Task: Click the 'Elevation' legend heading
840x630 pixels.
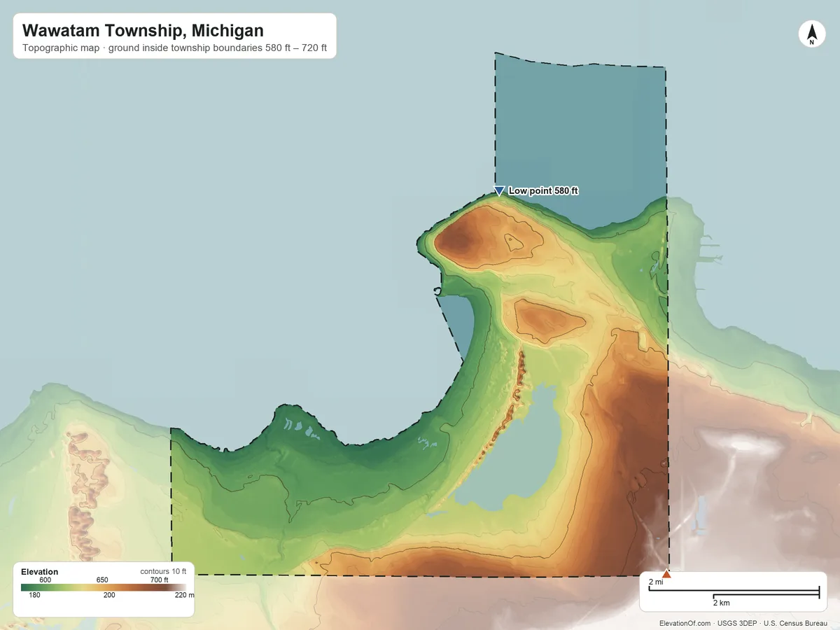Action: pyautogui.click(x=40, y=572)
